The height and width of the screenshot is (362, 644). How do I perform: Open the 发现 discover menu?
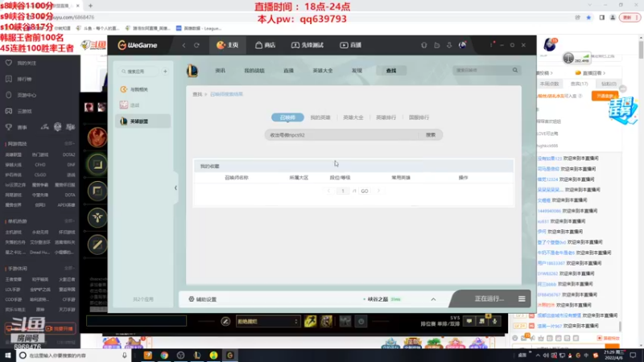[x=357, y=71]
